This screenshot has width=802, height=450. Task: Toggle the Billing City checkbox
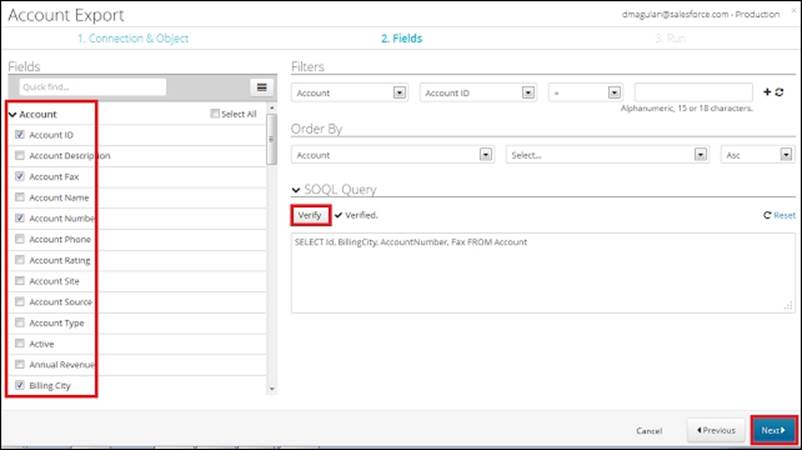click(20, 386)
